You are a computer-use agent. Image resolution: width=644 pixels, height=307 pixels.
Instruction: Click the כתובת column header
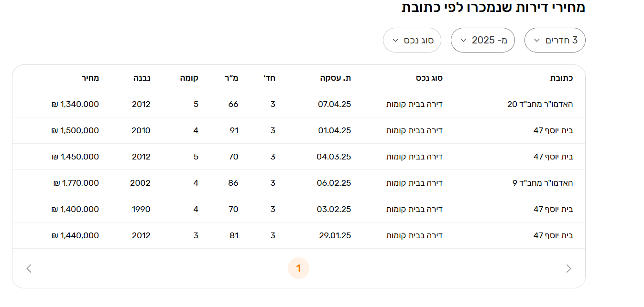[x=561, y=78]
